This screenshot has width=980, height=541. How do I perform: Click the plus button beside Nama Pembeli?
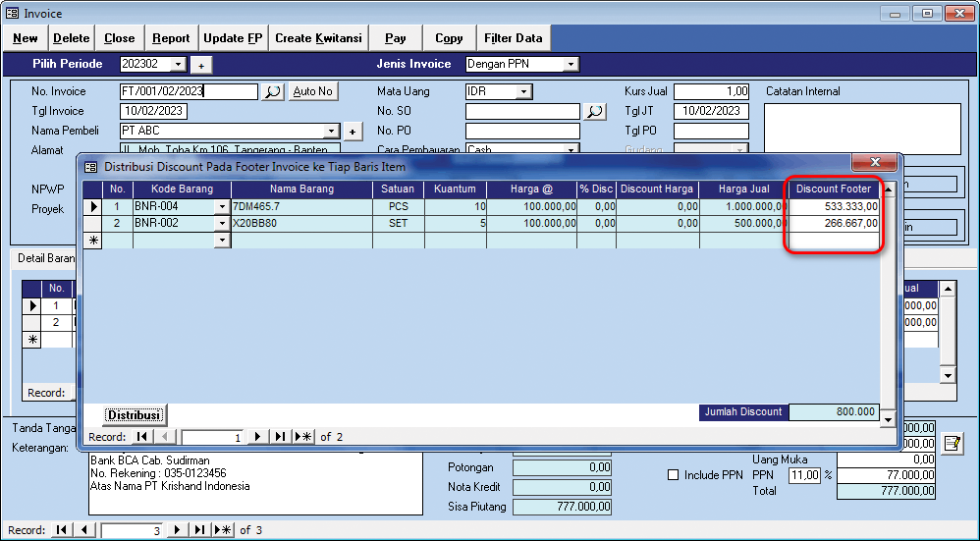pyautogui.click(x=354, y=132)
